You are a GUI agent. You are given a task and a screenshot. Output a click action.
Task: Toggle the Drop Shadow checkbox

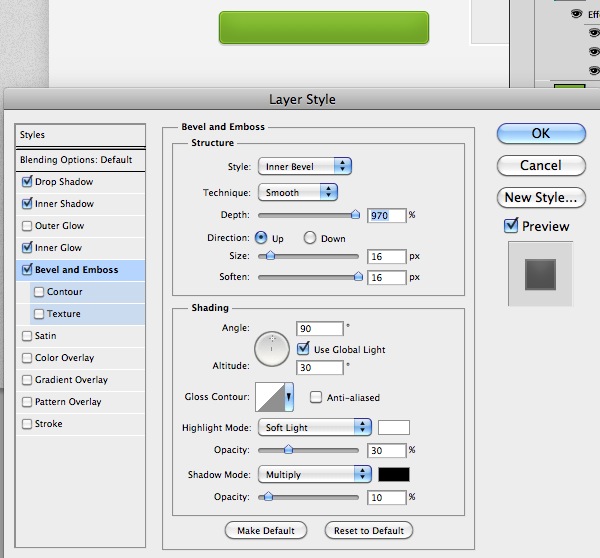coord(27,181)
